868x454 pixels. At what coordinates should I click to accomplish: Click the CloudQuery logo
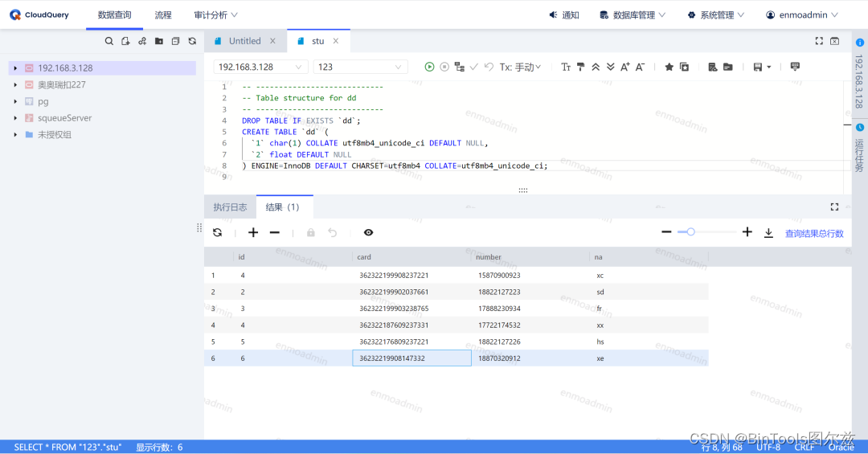point(39,15)
